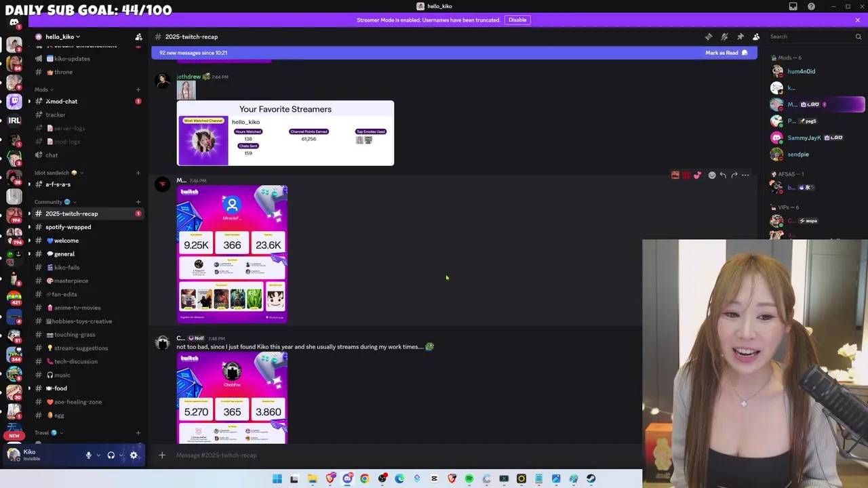Open the More options ellipsis on message
Screen dimensions: 868x488
coord(745,176)
